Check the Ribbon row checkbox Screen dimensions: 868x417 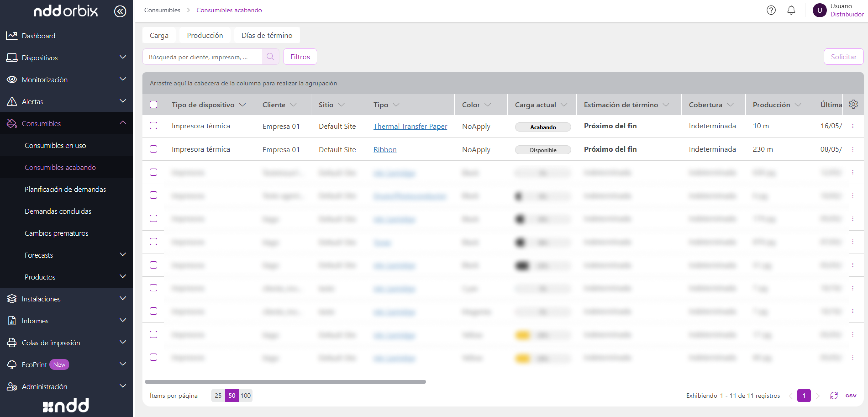tap(153, 149)
